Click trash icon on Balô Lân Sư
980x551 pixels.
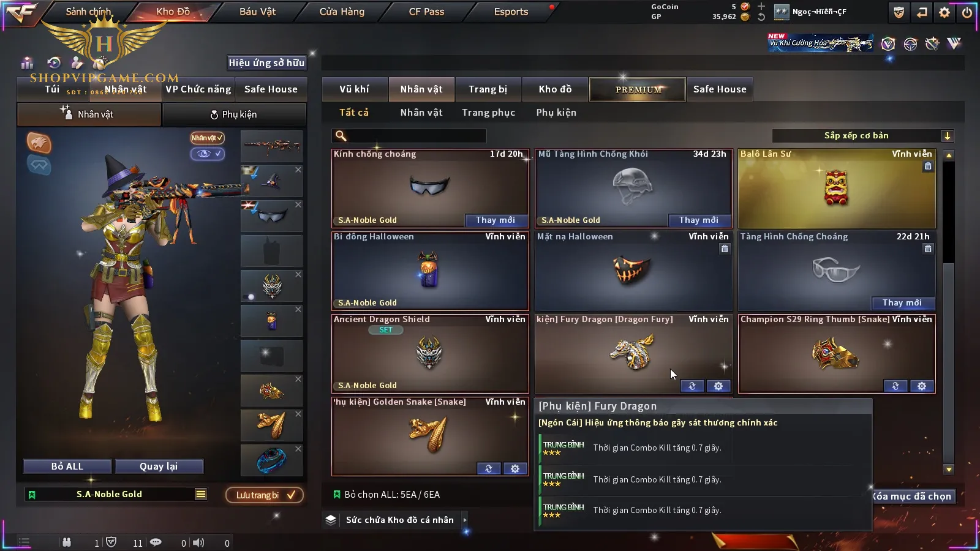point(928,166)
